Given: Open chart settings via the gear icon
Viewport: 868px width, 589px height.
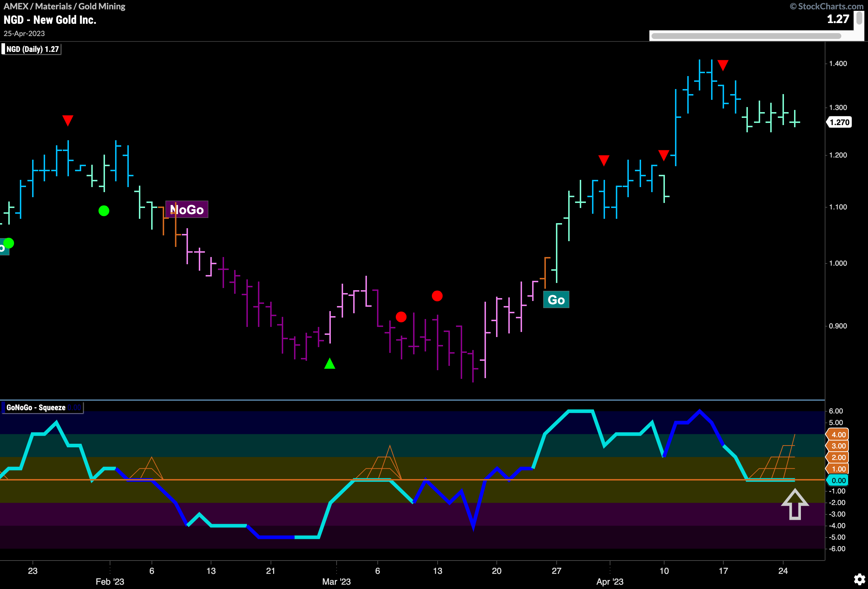Looking at the screenshot, I should point(859,579).
